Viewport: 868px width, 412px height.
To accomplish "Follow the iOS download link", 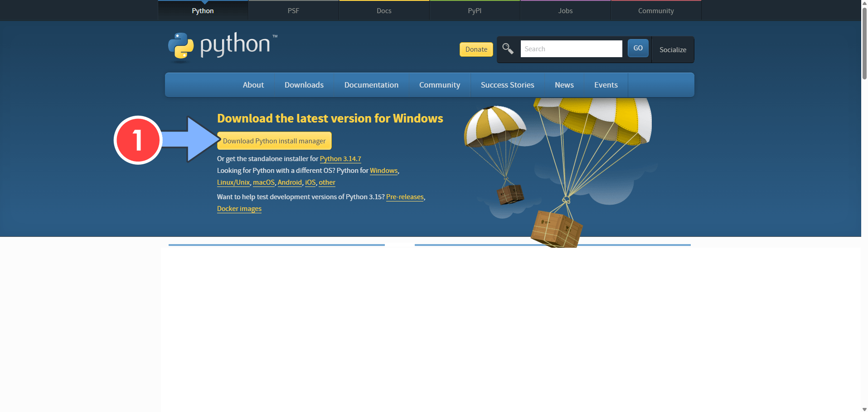I will point(310,182).
